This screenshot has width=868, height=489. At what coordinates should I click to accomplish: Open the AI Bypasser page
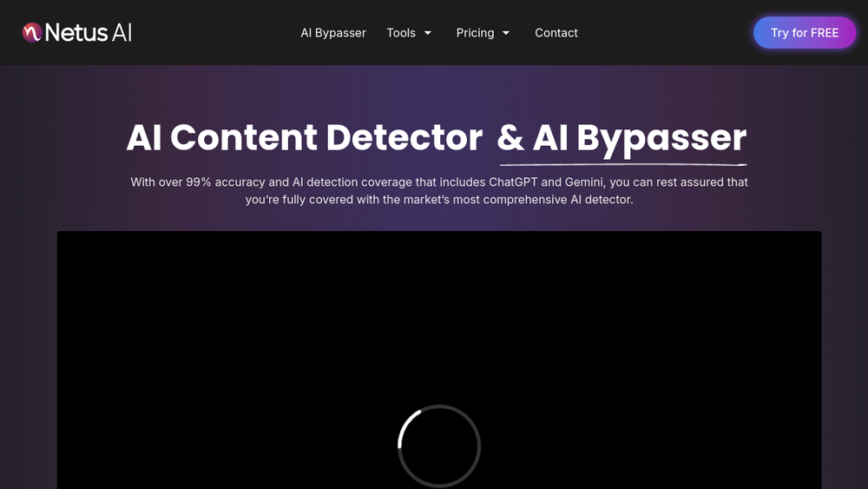333,33
